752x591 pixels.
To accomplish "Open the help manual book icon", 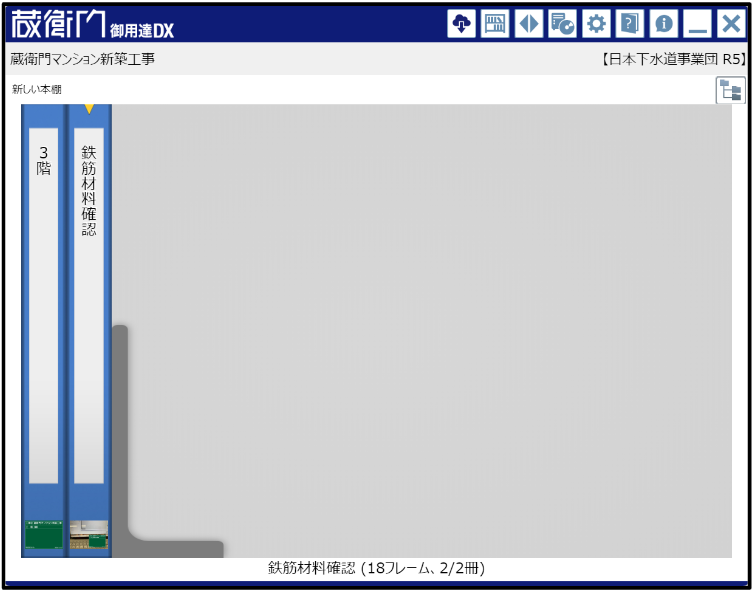I will (x=629, y=24).
